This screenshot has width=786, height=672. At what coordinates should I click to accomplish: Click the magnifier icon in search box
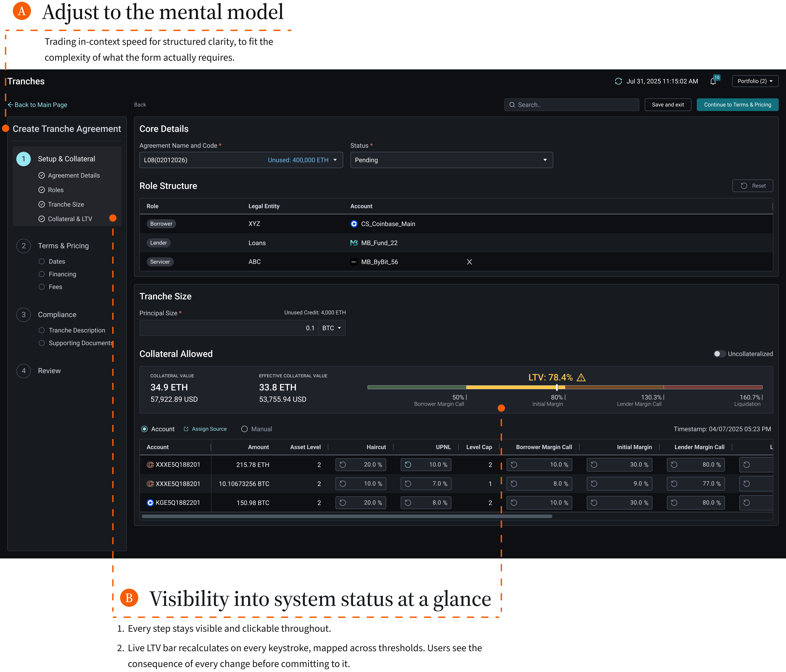[x=512, y=105]
